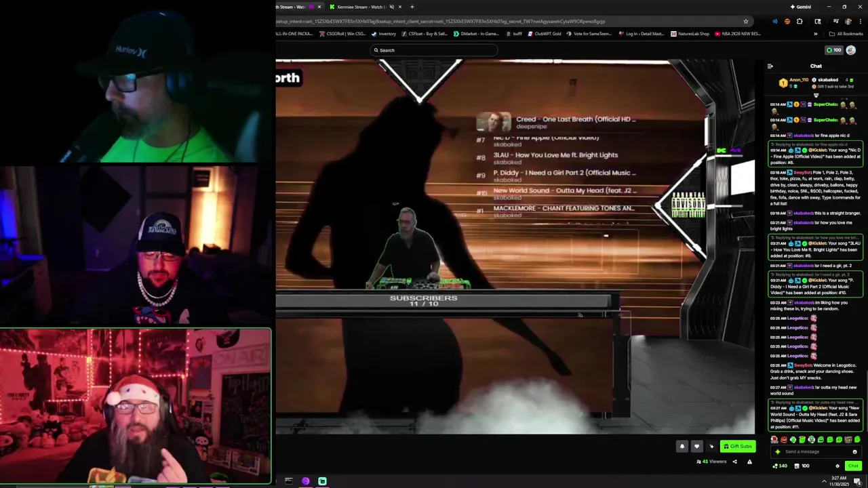Click the Anon_110 top gifter name

pyautogui.click(x=799, y=80)
